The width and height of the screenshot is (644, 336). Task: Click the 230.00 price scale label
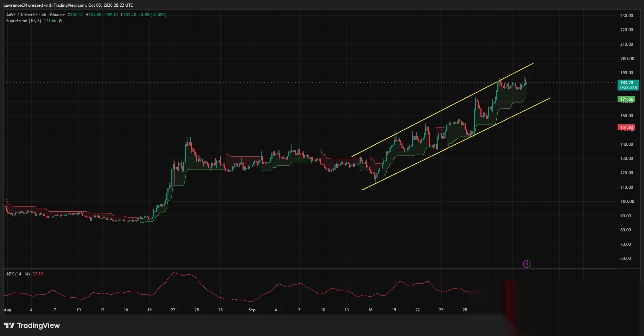click(627, 16)
